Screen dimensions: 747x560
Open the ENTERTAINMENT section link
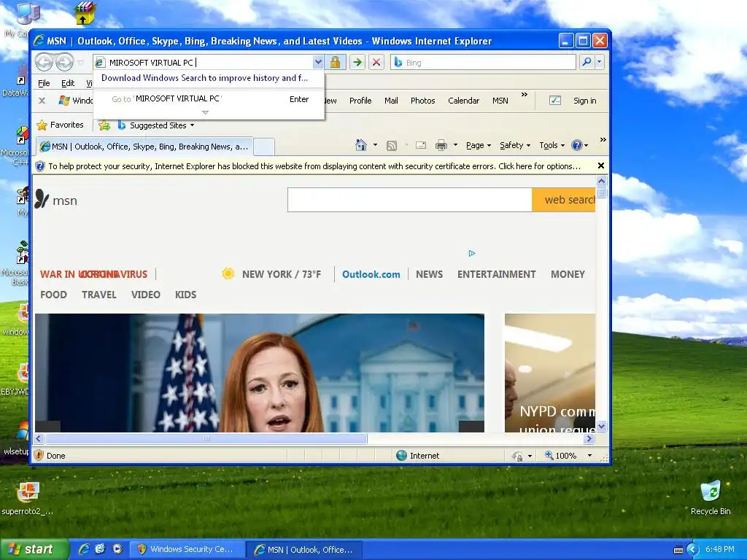pyautogui.click(x=496, y=275)
